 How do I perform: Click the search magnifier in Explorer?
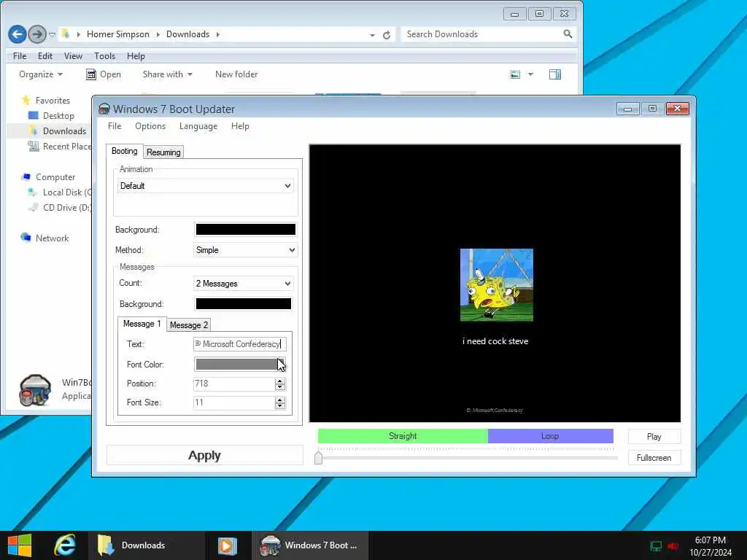(x=568, y=34)
